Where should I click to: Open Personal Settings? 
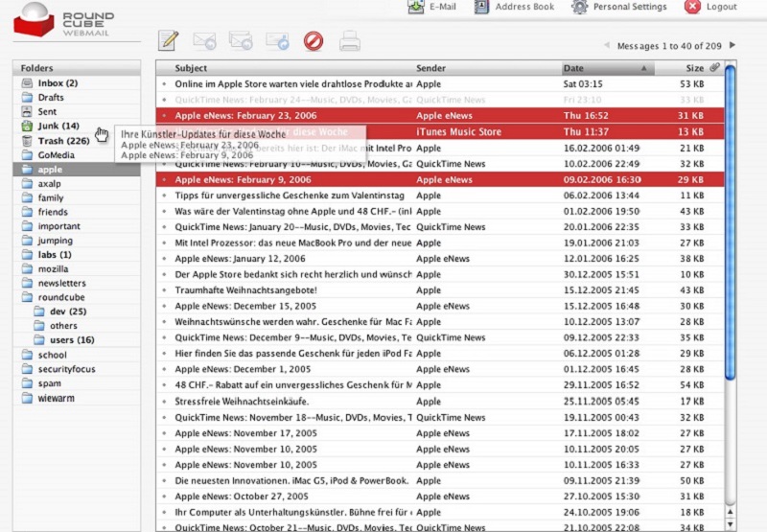click(x=630, y=7)
